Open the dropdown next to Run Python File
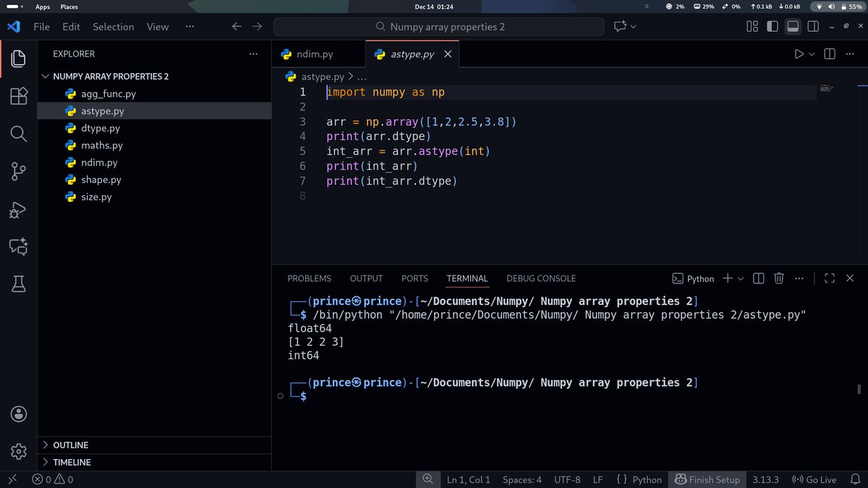868x488 pixels. click(812, 54)
